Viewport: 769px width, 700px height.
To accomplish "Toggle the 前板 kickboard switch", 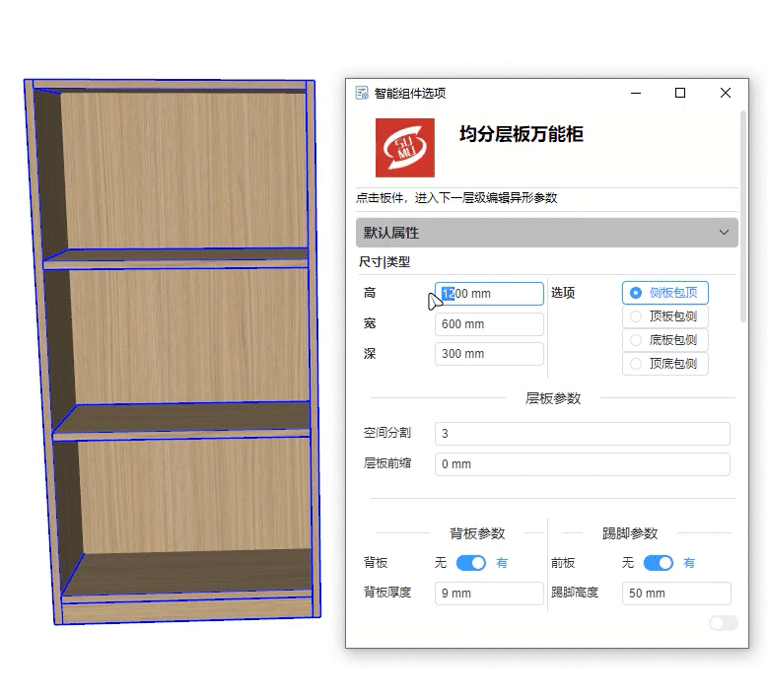I will (658, 563).
